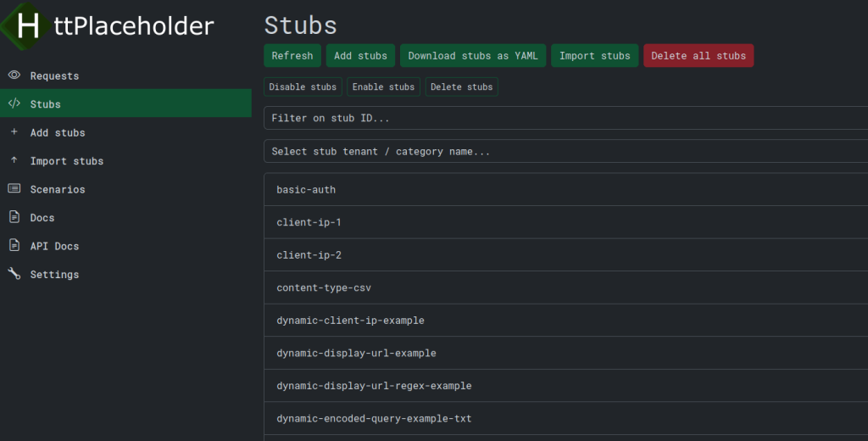
Task: Click the plus icon beside Add stubs
Action: pos(14,131)
